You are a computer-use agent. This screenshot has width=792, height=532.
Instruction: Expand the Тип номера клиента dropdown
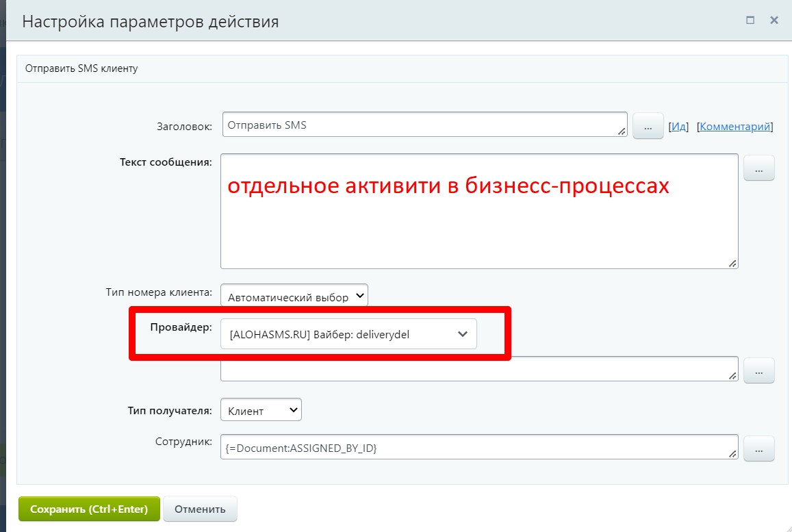(x=294, y=296)
